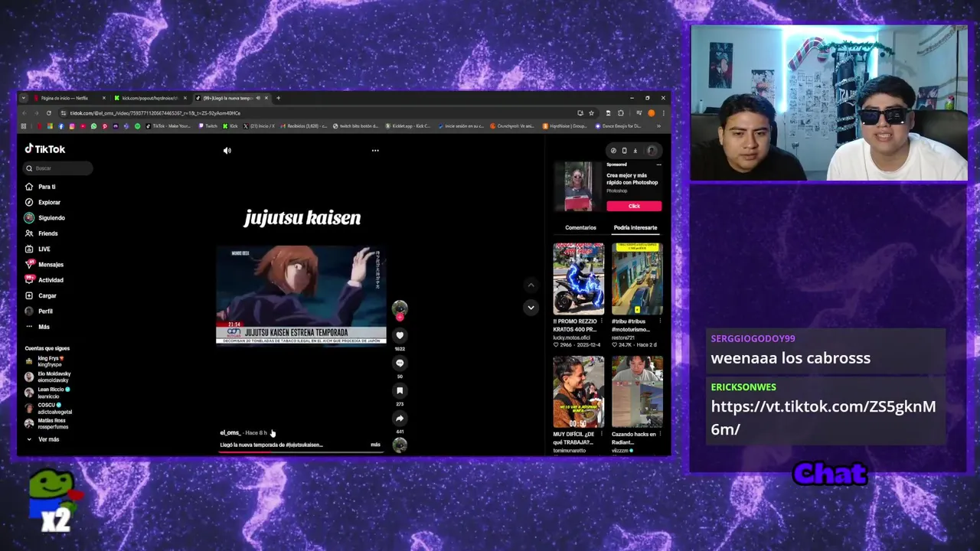Open the video three-dots options menu
Image resolution: width=980 pixels, height=551 pixels.
point(375,151)
